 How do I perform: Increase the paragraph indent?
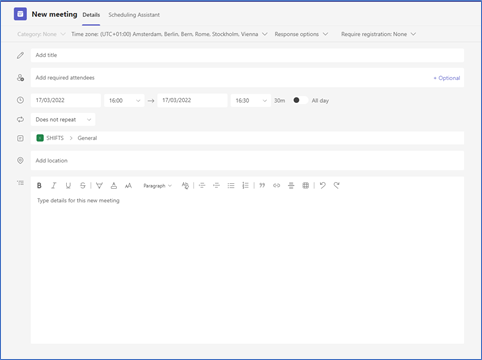tap(216, 186)
